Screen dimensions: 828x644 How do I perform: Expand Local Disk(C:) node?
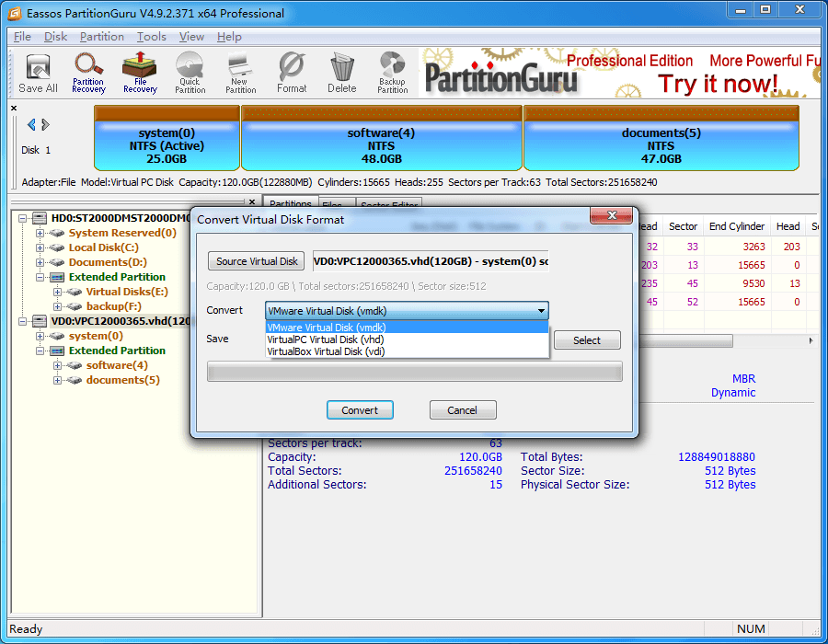[40, 247]
